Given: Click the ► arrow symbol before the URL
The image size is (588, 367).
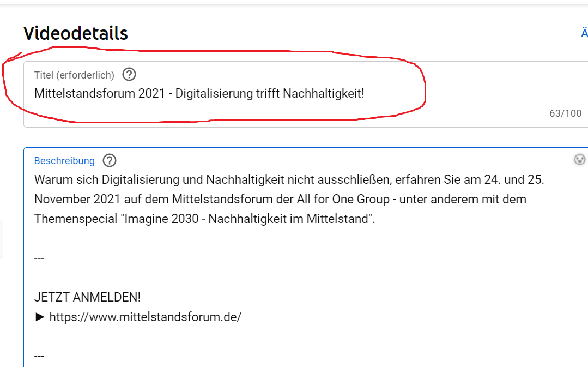Looking at the screenshot, I should (x=40, y=317).
